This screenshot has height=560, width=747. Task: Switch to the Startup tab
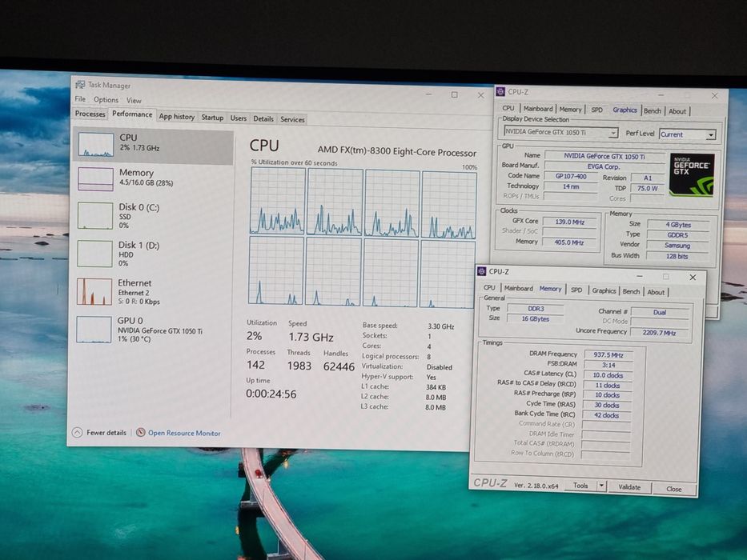point(212,117)
